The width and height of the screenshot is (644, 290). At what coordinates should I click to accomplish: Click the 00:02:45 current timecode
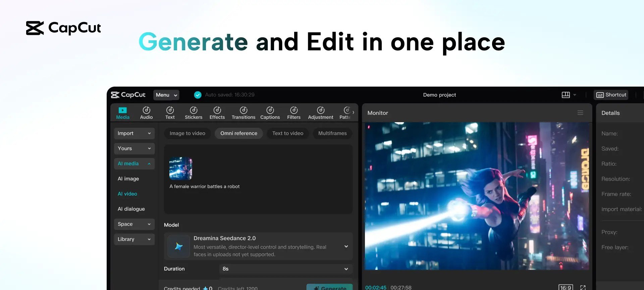376,287
